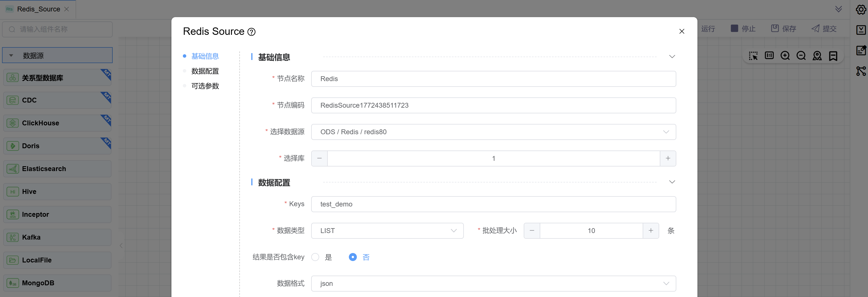Click the zoom in canvas icon
This screenshot has width=868, height=297.
click(785, 56)
